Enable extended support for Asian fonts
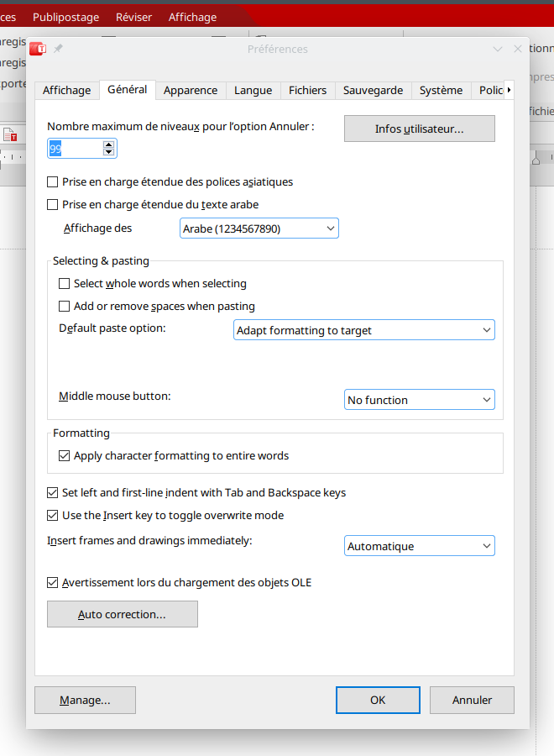The width and height of the screenshot is (554, 756). (x=53, y=181)
